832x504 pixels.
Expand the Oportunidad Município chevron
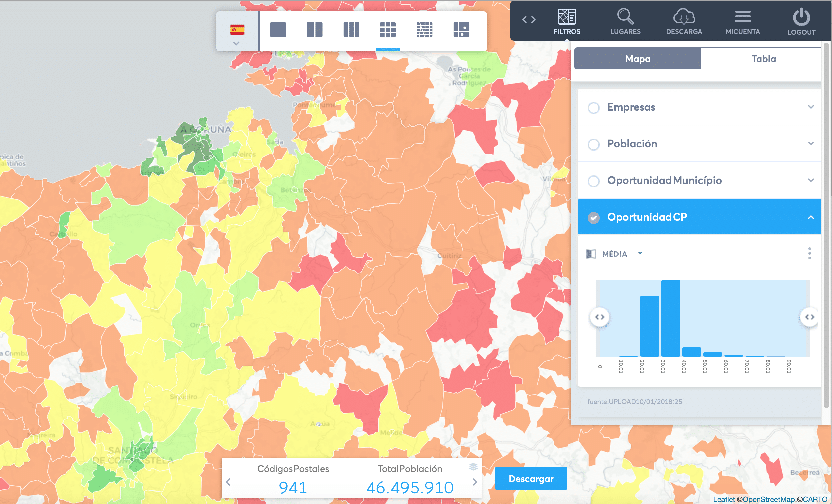pos(811,180)
